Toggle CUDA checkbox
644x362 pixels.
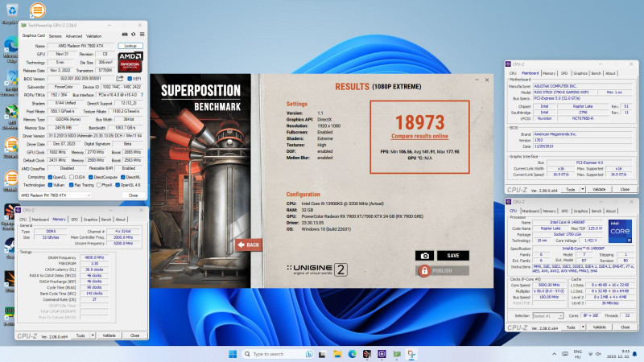72,177
